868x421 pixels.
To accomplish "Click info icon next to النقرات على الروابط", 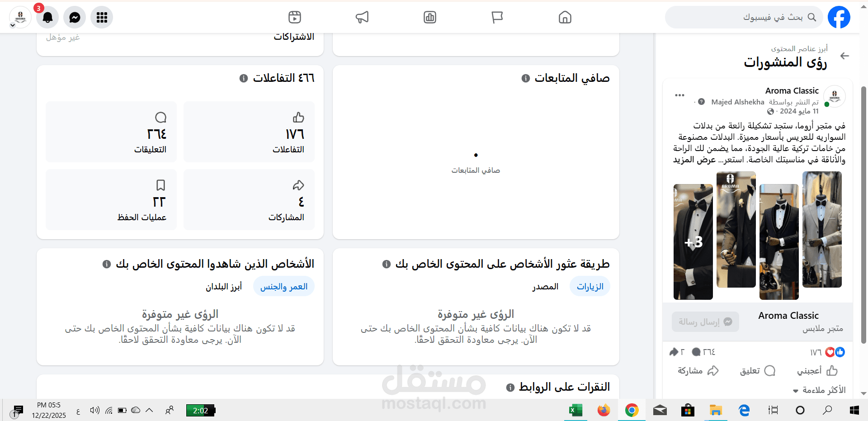I will (x=510, y=388).
